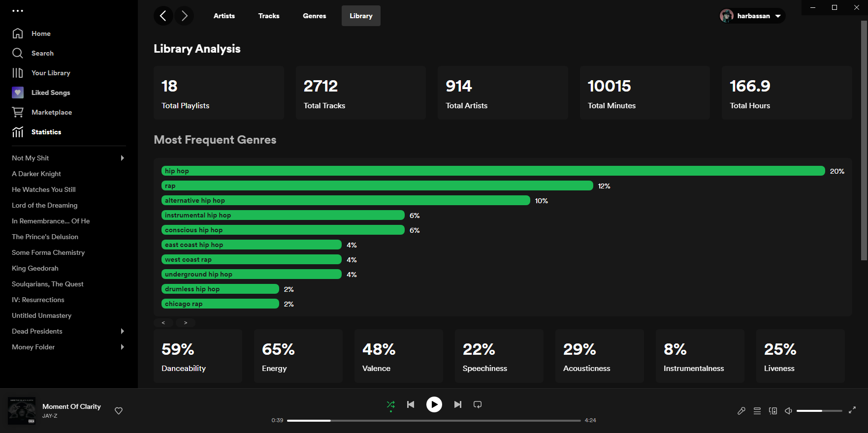The height and width of the screenshot is (433, 868).
Task: Open the King Geedorah playlist
Action: [35, 268]
